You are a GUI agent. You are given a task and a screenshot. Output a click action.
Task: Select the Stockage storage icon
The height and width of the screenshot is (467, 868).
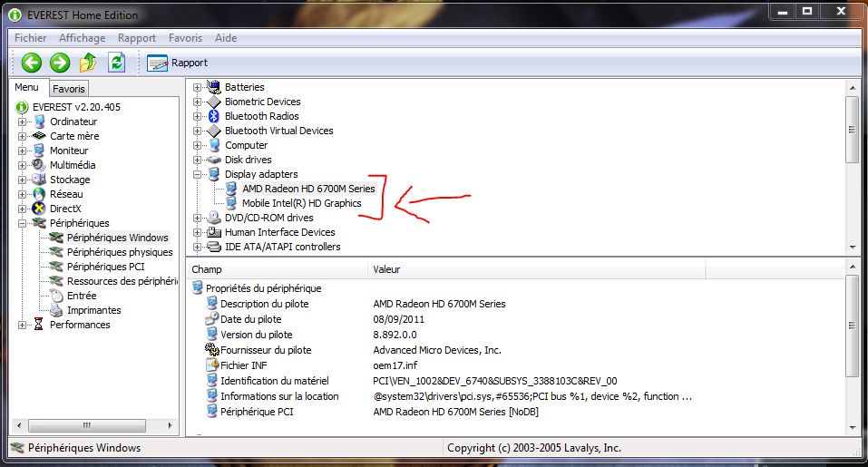pyautogui.click(x=39, y=180)
